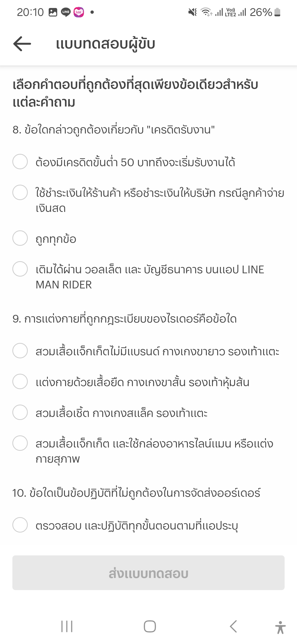Screen dimensions: 297x644
Task: Open the accessibility shortcut icon
Action: tap(280, 627)
